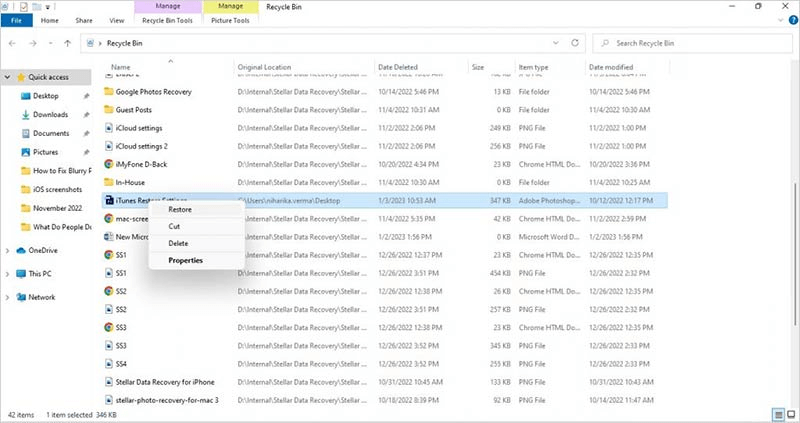Click the Search Recycle Bin field
Image resolution: width=800 pixels, height=423 pixels.
(x=692, y=43)
